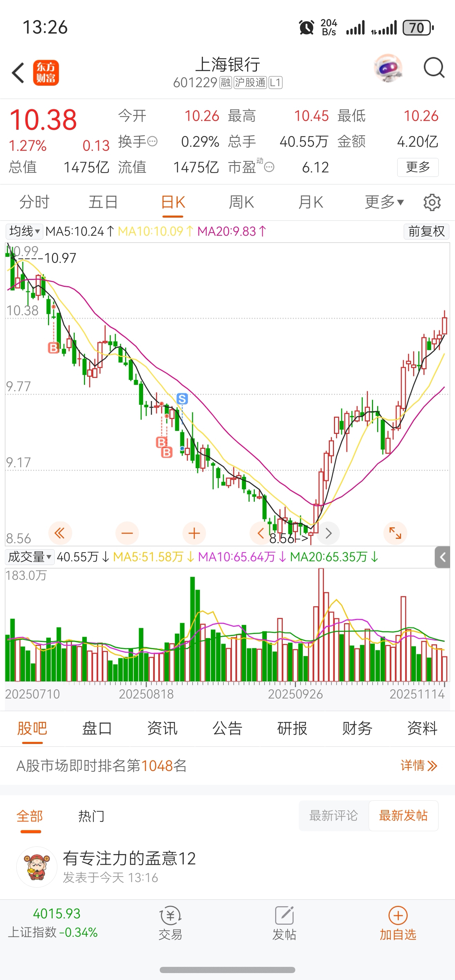Tap the L1 level badge

point(275,83)
